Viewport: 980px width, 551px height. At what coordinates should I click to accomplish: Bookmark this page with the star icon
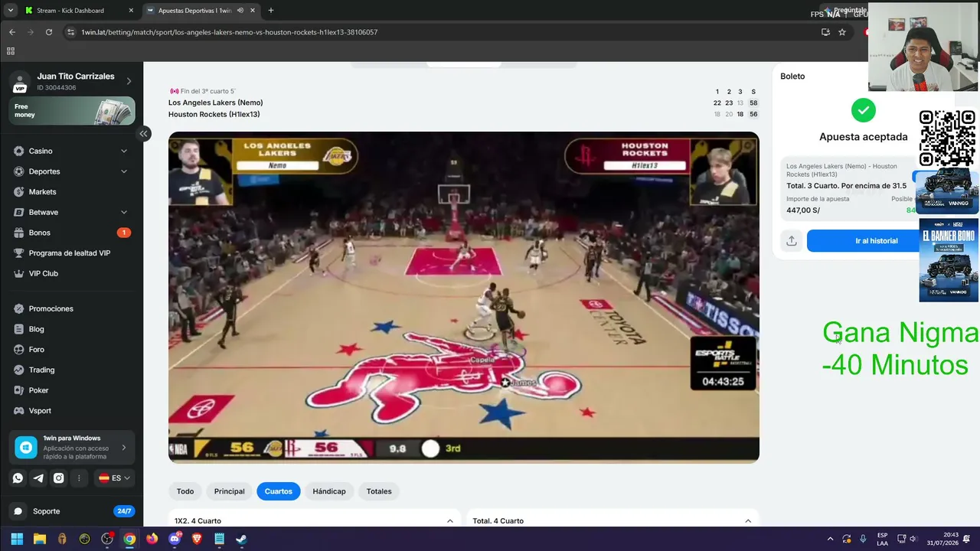click(x=842, y=32)
